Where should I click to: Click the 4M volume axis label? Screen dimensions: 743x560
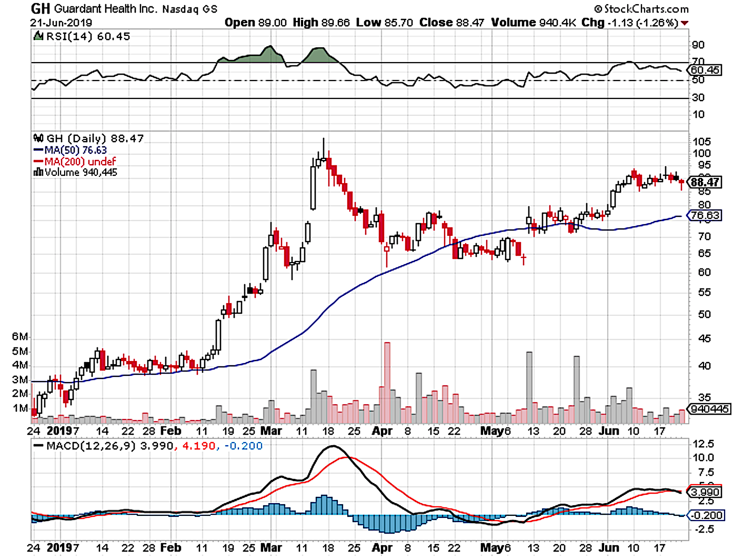click(x=20, y=365)
